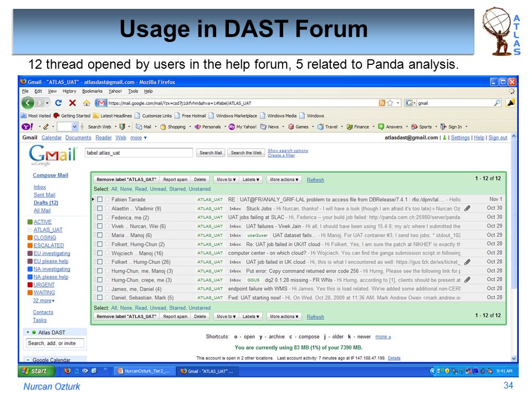Expand the 32 more labels list
532x399 pixels.
43,300
